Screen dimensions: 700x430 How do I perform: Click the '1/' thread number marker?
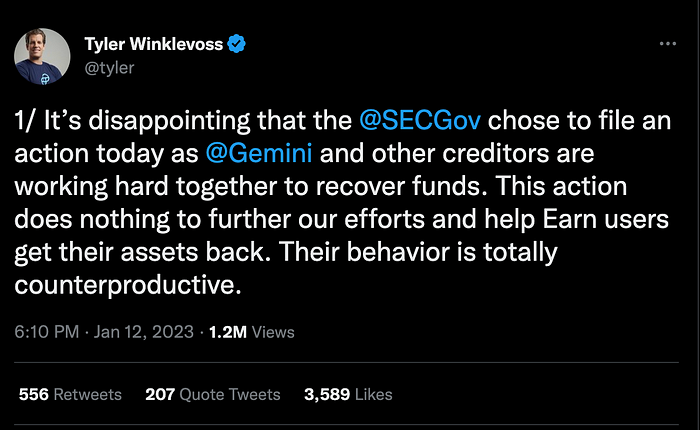25,121
